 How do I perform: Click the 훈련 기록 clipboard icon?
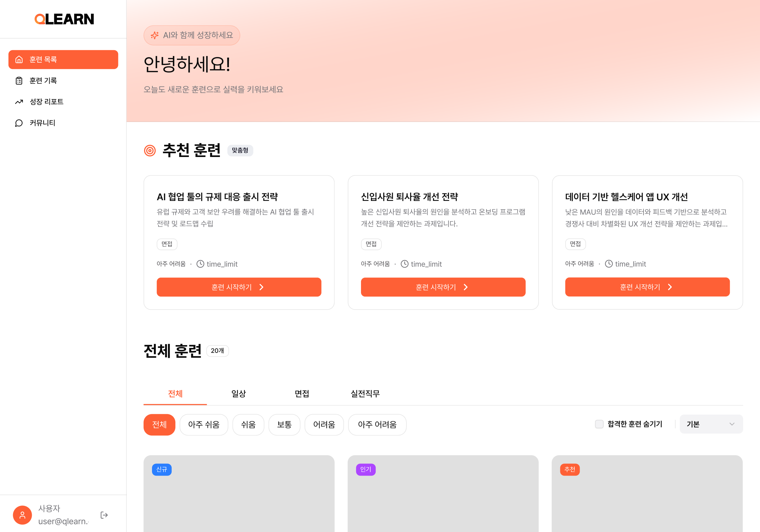tap(19, 80)
